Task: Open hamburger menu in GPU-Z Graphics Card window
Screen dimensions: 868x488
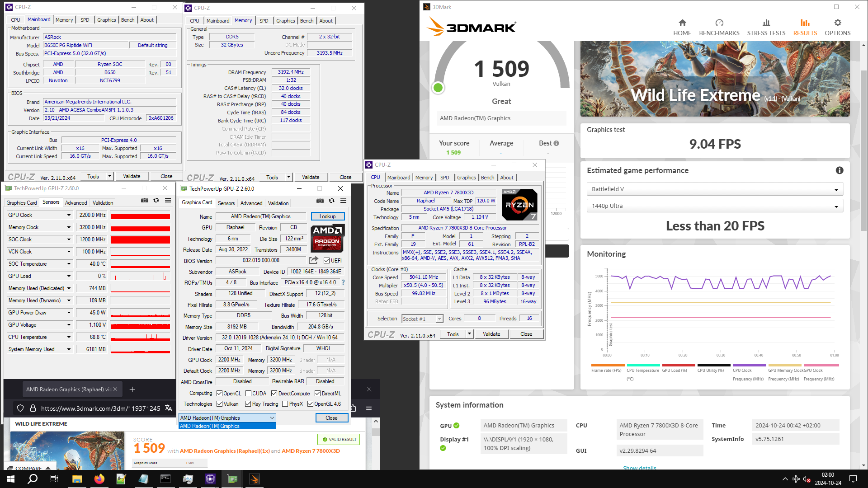Action: [344, 201]
